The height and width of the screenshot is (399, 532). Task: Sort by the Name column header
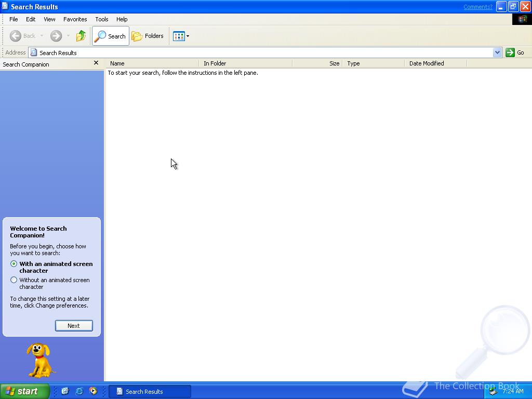pyautogui.click(x=152, y=63)
